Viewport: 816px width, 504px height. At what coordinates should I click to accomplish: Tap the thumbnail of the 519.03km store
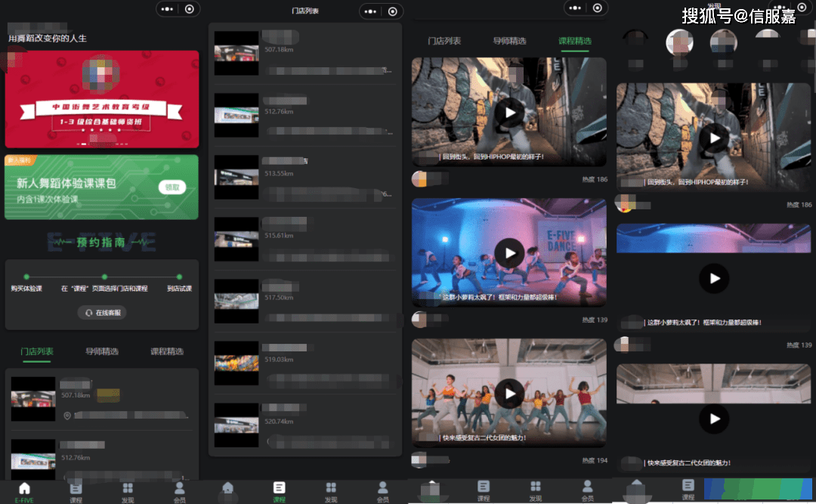[236, 363]
